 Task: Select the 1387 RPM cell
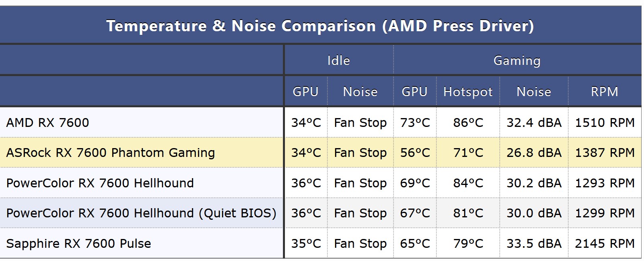tap(605, 153)
